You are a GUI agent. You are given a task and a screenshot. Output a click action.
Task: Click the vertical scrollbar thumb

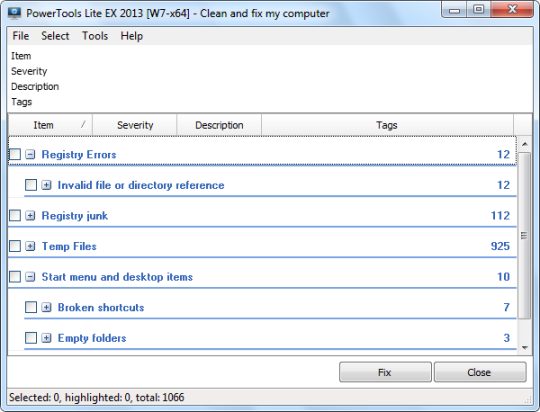[x=525, y=236]
